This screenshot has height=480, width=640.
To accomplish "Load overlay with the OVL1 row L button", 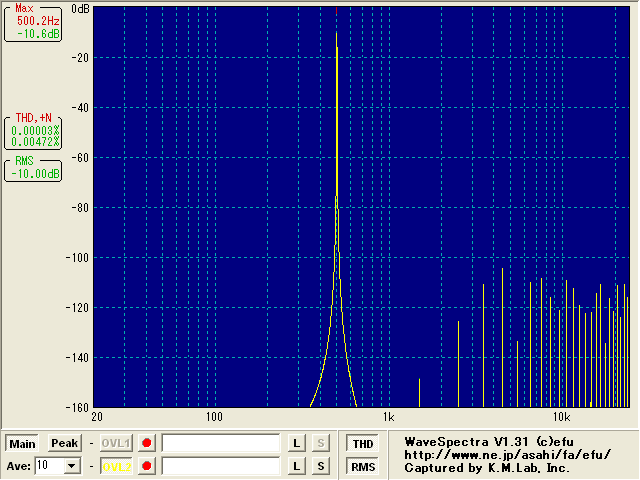I will pos(297,443).
